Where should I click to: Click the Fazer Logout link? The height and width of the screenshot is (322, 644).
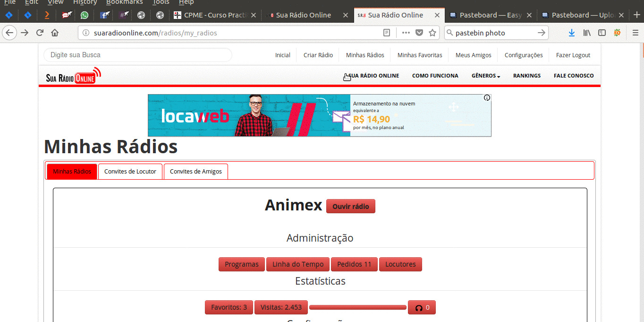click(573, 55)
